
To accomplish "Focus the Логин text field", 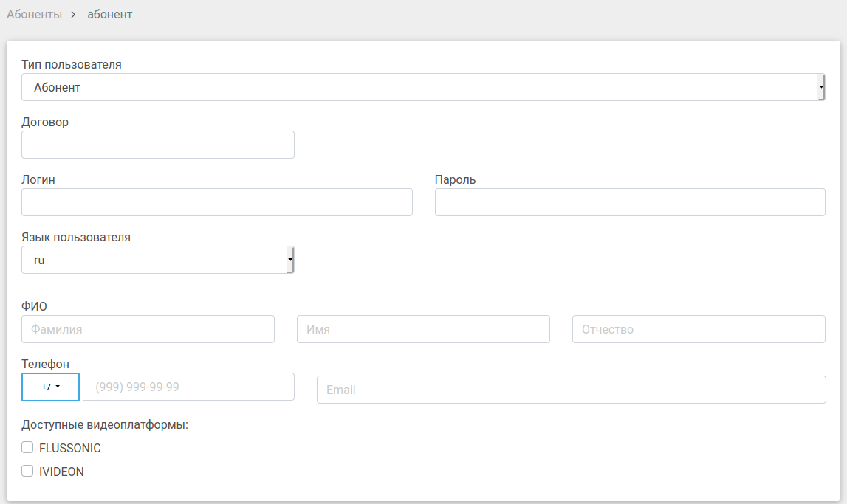I will tap(217, 202).
